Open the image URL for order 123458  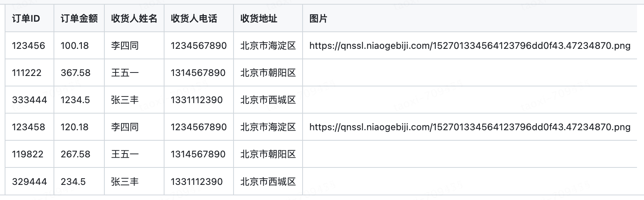coord(469,127)
